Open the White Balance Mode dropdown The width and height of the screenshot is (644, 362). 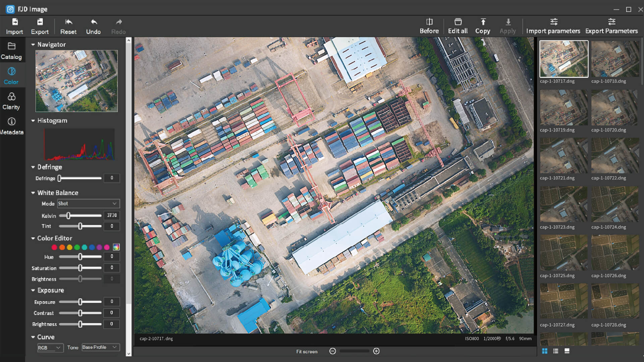pos(88,203)
